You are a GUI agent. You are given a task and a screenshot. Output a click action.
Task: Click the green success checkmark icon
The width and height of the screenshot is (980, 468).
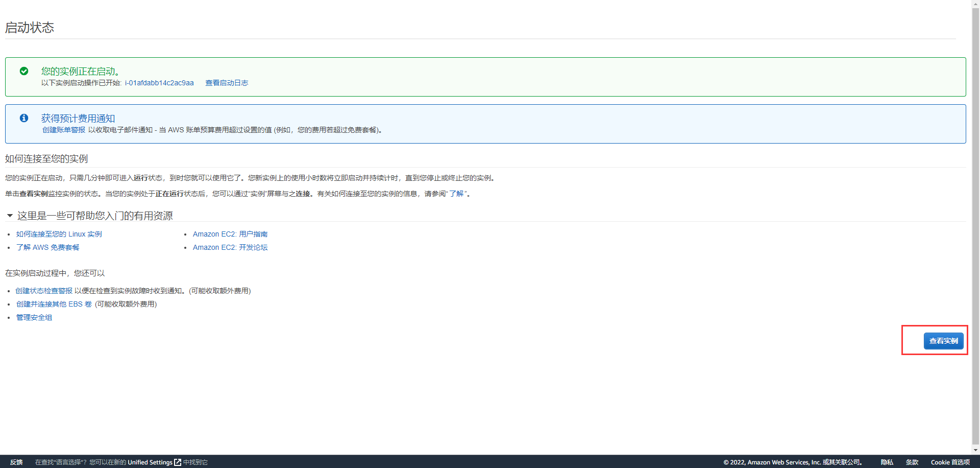[24, 71]
